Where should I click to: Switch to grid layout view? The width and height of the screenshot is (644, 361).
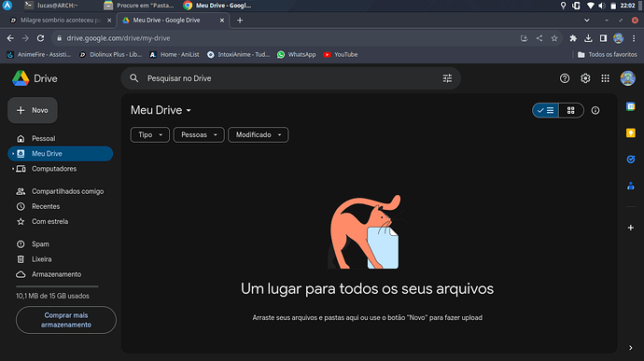pos(570,110)
